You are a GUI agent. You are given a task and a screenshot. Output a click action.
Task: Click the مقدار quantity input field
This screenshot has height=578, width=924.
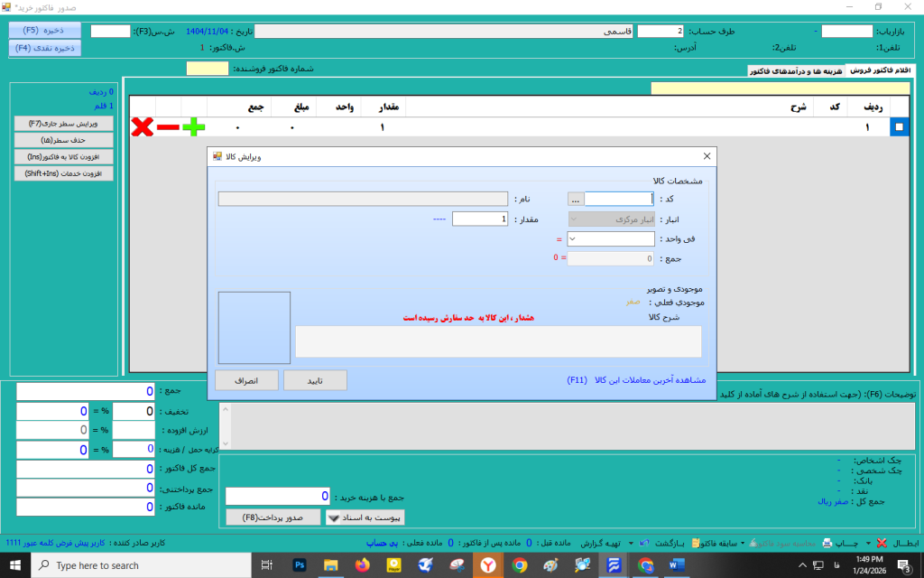(x=479, y=219)
